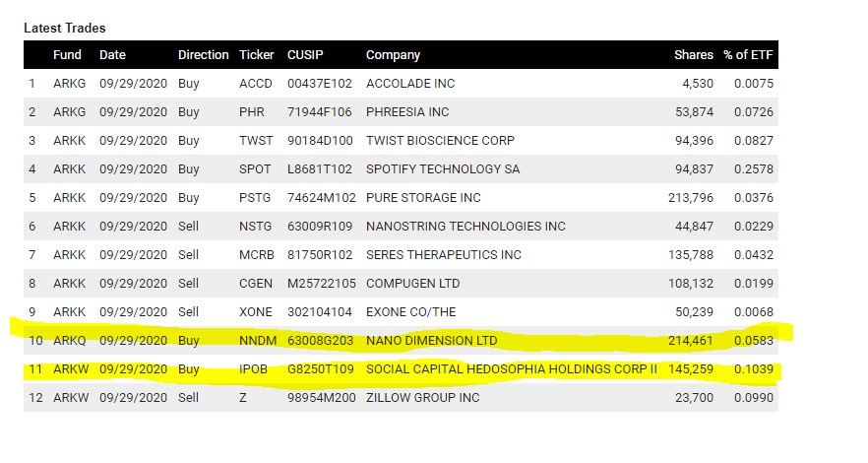
Task: Click ZILLOW GROUP INC company name
Action: 423,398
